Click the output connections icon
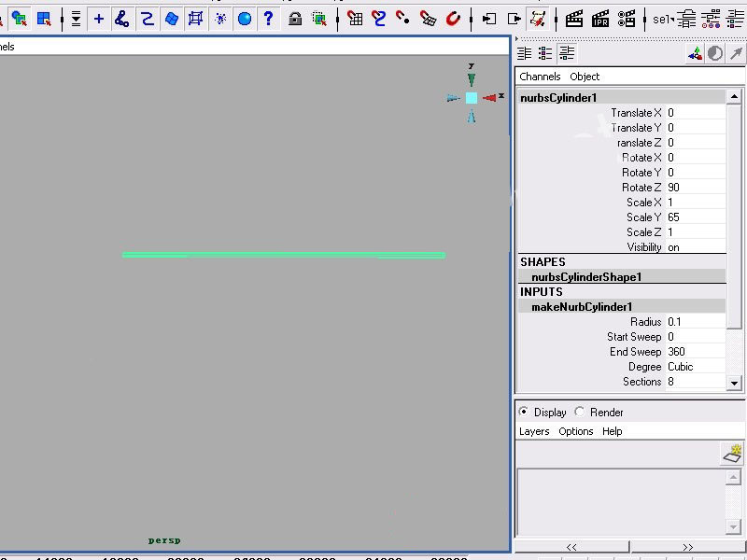 coord(514,19)
